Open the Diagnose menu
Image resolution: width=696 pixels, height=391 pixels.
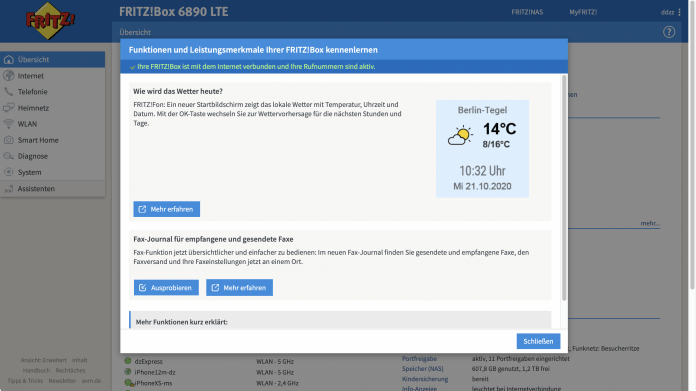tap(52, 156)
